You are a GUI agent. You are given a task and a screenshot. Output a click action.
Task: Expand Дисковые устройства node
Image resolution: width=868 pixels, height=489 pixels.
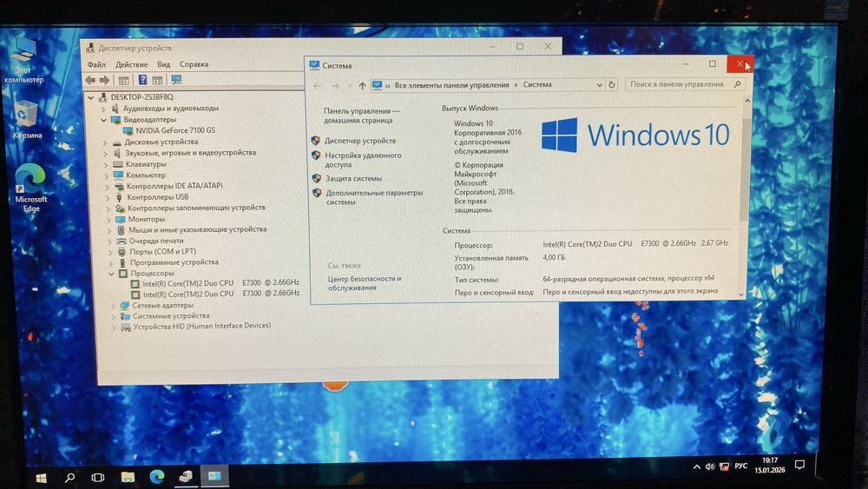point(105,143)
